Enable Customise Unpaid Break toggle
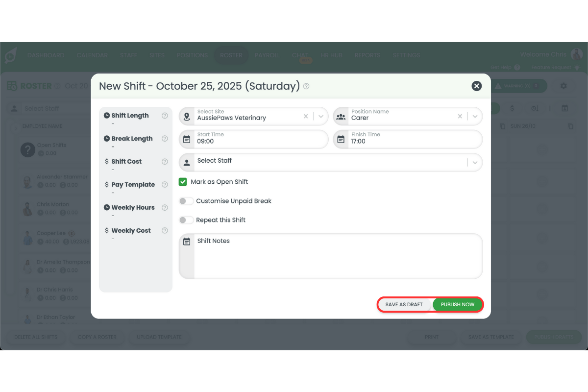588x392 pixels. (186, 201)
